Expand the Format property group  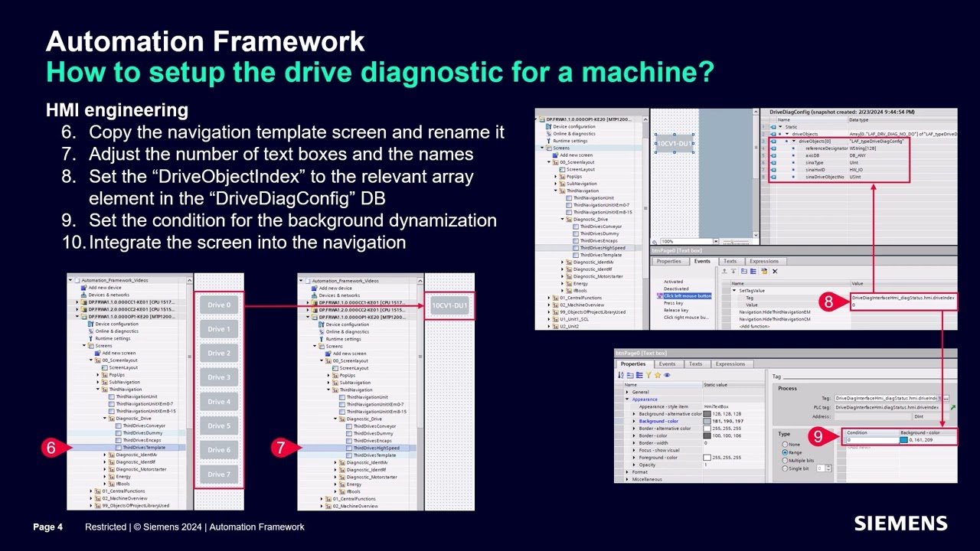tap(627, 472)
